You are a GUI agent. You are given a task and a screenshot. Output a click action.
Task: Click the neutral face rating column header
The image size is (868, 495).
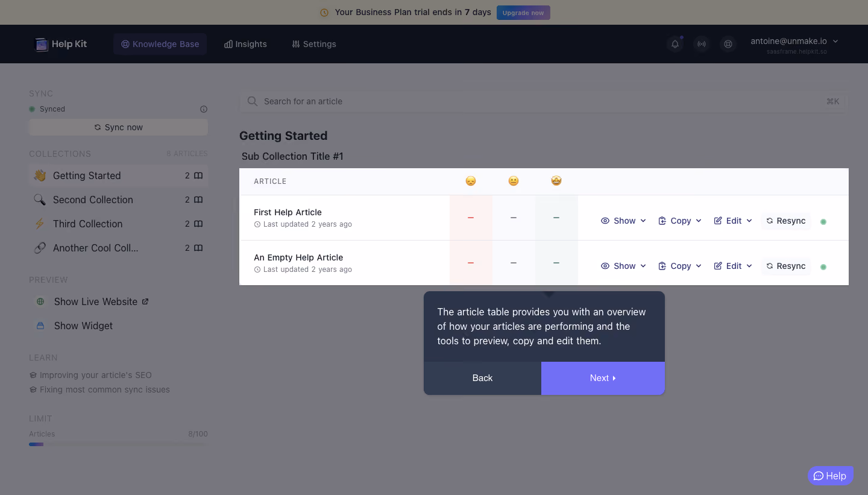pos(514,181)
